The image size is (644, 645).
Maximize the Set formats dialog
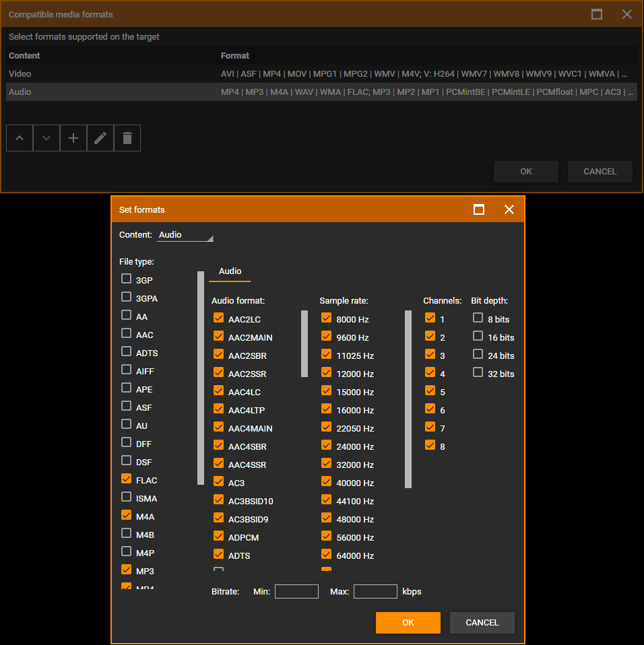479,209
